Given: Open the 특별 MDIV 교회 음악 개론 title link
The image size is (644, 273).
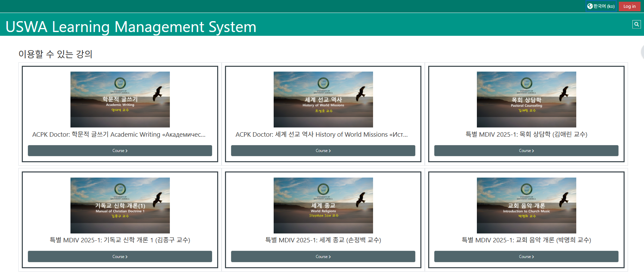Looking at the screenshot, I should pos(526,240).
